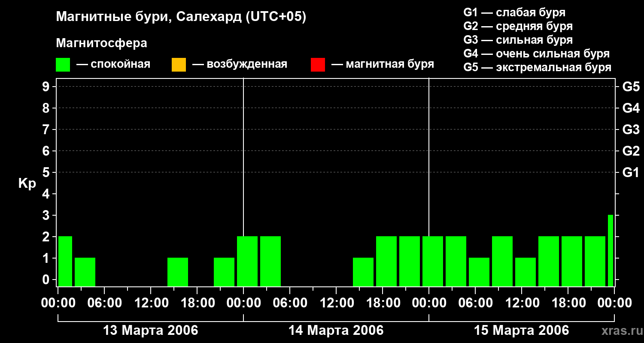Click the '14 Марта 2006' date label

pos(336,331)
